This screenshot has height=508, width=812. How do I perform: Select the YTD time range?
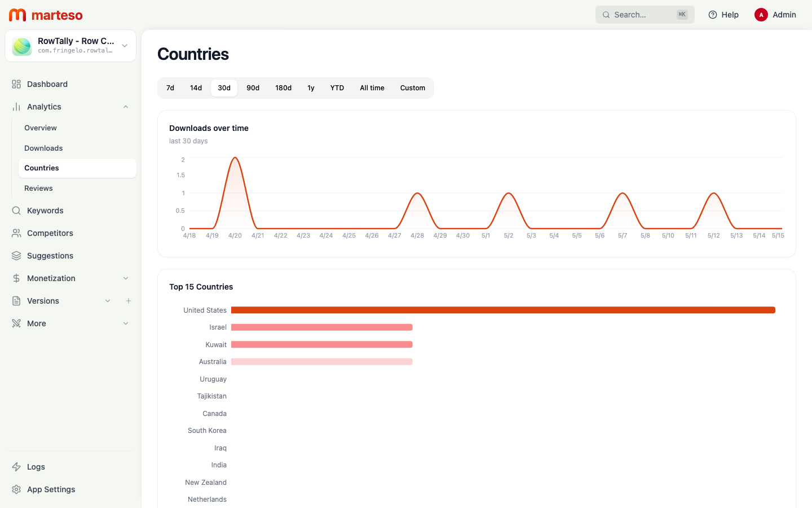337,88
